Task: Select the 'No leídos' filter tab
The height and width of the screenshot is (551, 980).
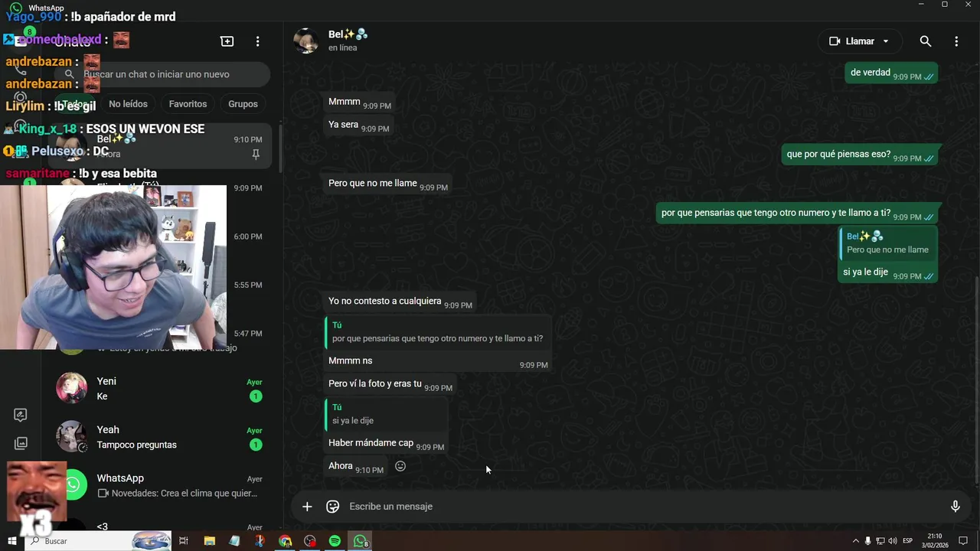Action: [x=128, y=104]
